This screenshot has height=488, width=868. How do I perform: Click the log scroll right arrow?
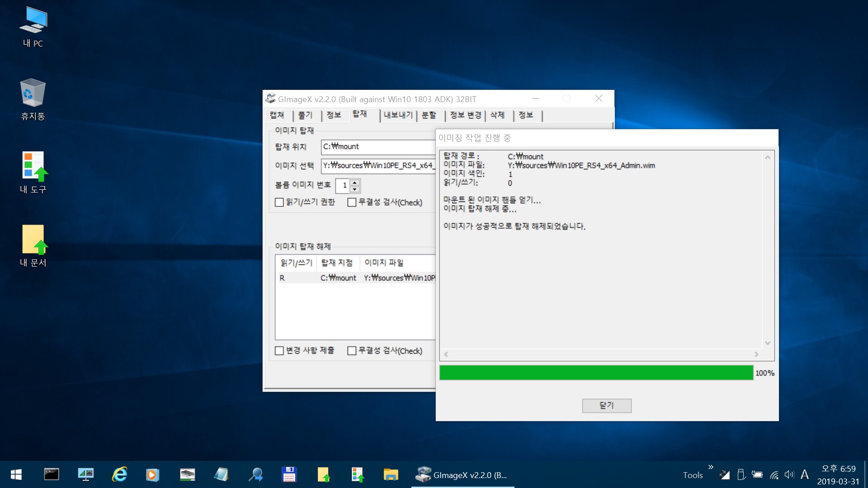pyautogui.click(x=756, y=354)
